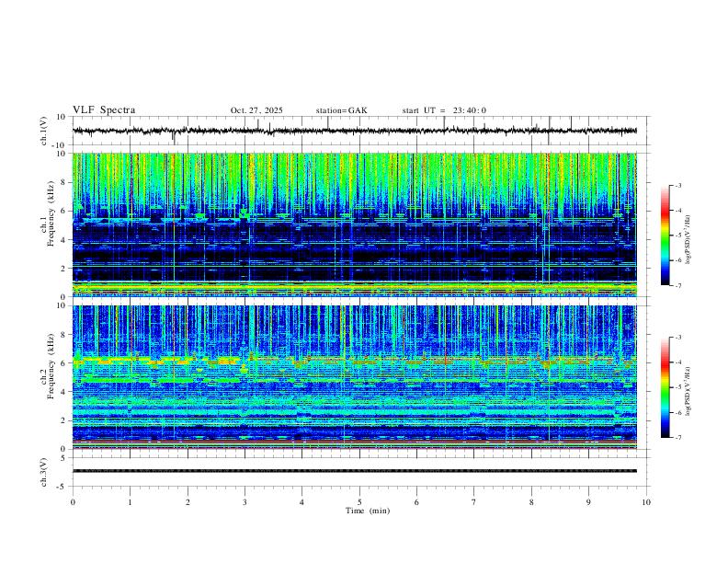Click the "3" minute tick label
This screenshot has height=563, width=728.
(x=245, y=502)
